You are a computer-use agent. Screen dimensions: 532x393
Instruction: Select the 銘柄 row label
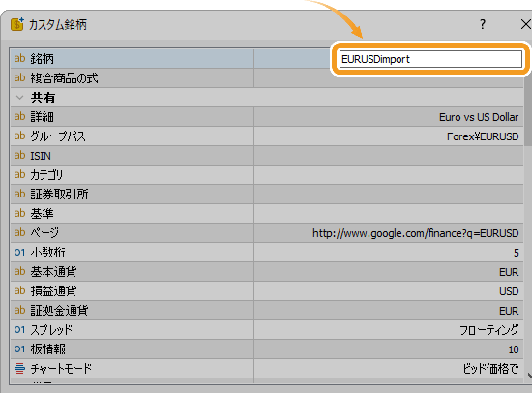pos(42,59)
